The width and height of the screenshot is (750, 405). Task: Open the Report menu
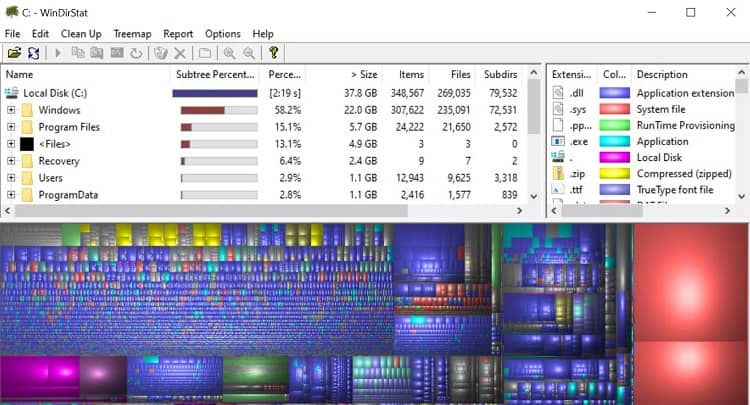point(178,34)
